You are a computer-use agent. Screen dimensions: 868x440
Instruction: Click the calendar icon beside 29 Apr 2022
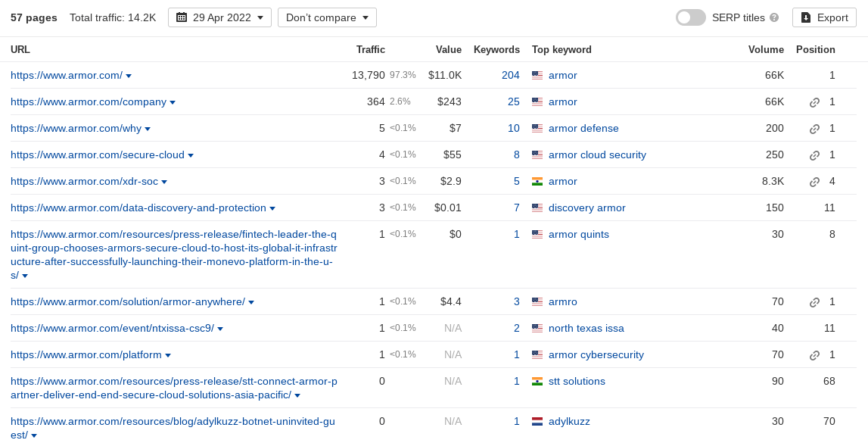coord(181,17)
